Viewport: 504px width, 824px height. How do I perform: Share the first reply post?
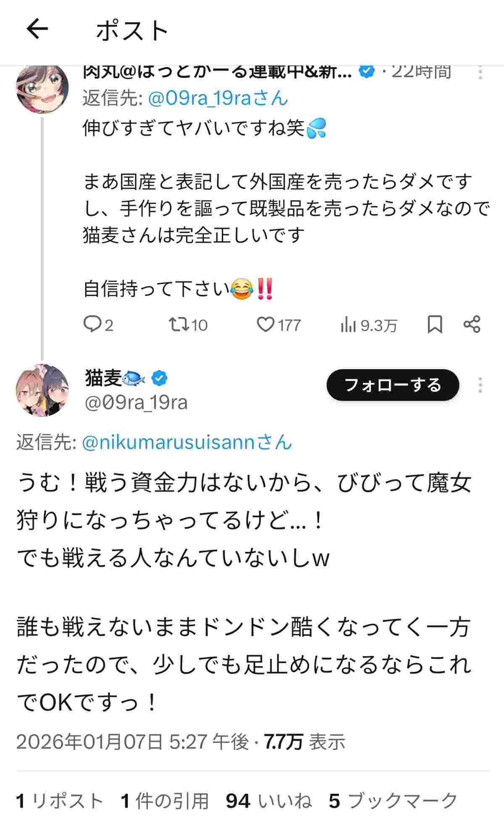point(472,325)
